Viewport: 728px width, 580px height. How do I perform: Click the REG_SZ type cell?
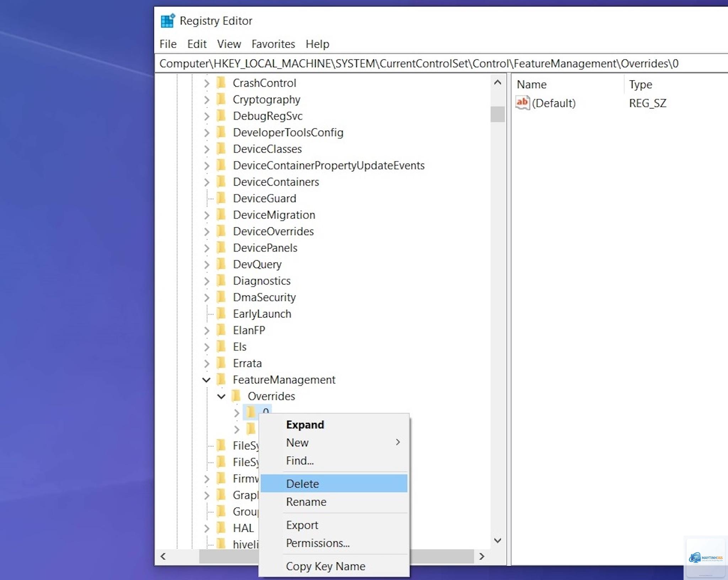point(648,103)
